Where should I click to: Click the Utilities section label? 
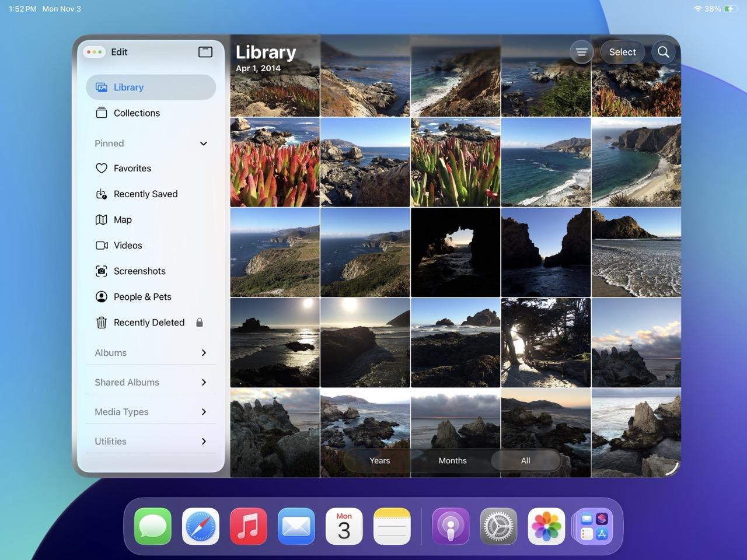[110, 442]
